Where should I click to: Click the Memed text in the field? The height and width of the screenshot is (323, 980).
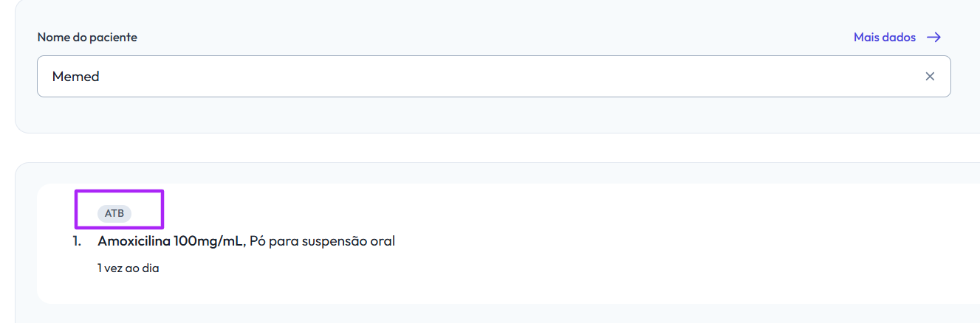76,77
